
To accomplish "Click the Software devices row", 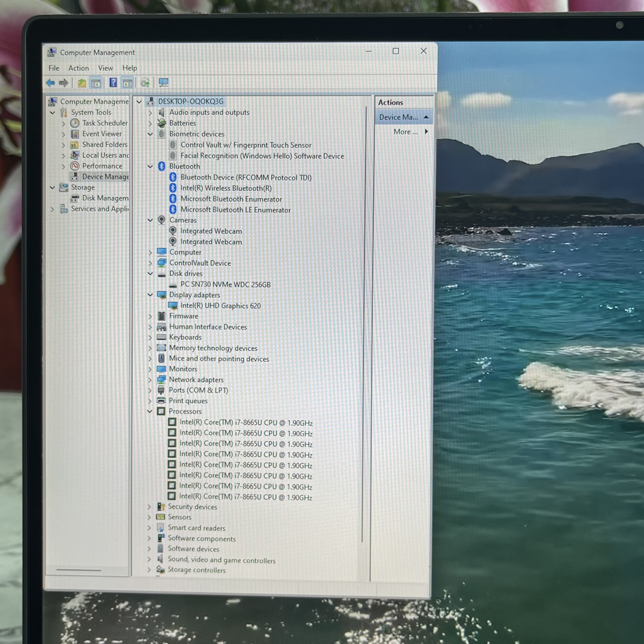I will tap(193, 549).
